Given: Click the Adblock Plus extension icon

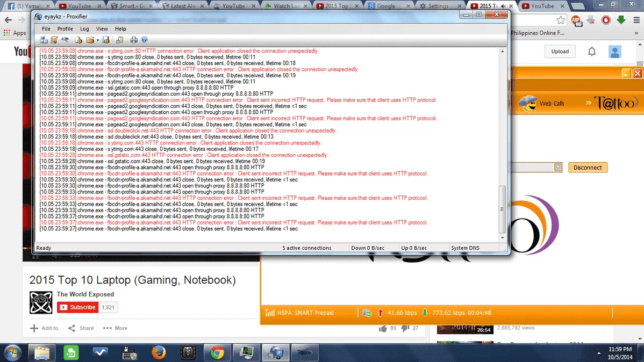Looking at the screenshot, I should click(x=576, y=20).
